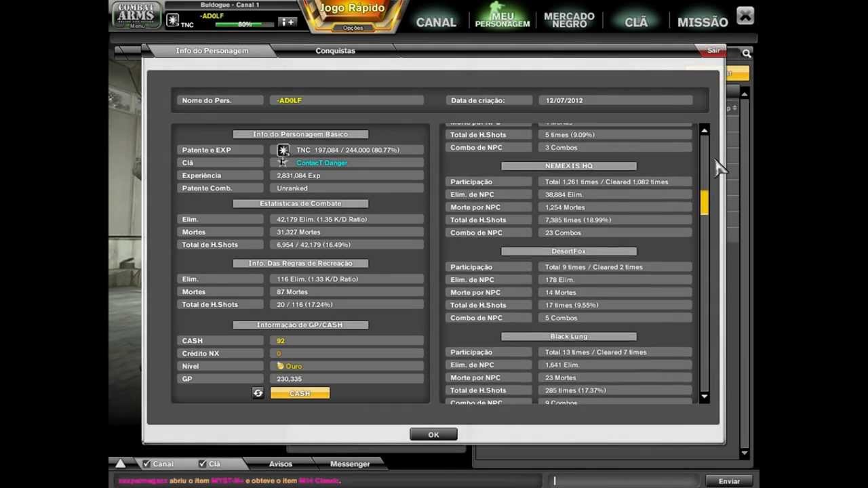Click the DesertFox section header
The image size is (868, 488).
tap(569, 251)
